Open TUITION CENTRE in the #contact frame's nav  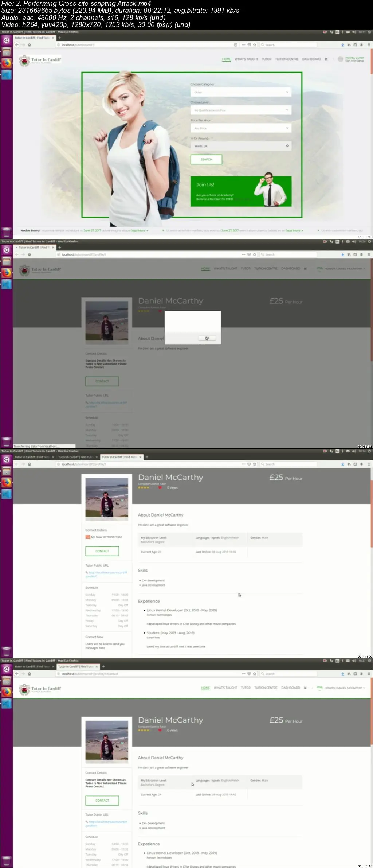pyautogui.click(x=266, y=688)
